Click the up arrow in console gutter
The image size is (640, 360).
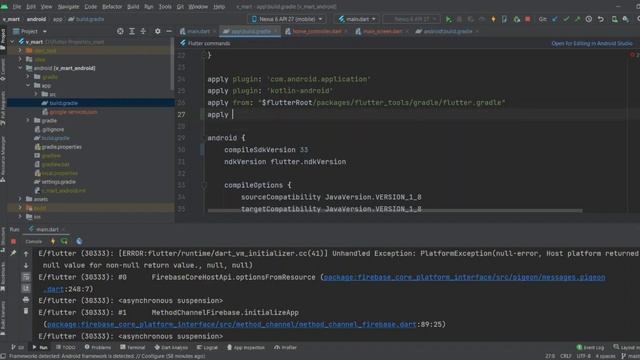tap(26, 254)
